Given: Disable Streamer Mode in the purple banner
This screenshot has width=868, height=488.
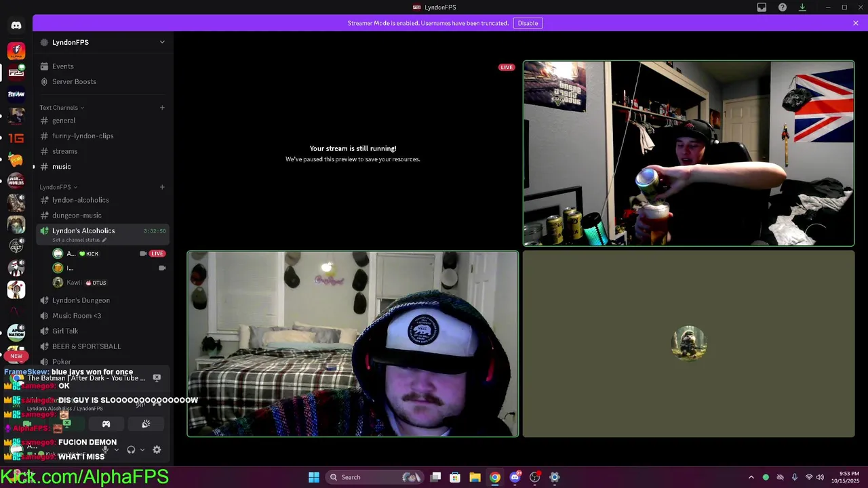Looking at the screenshot, I should point(528,23).
